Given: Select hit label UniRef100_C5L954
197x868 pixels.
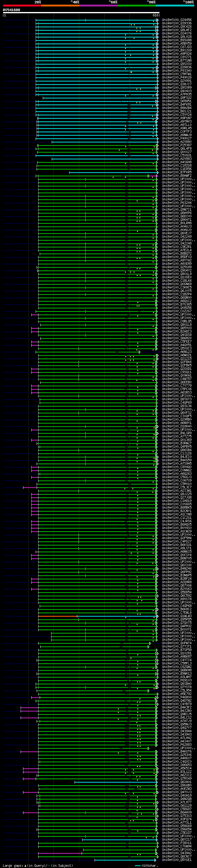Looking at the screenshot, I should pyautogui.click(x=177, y=691).
